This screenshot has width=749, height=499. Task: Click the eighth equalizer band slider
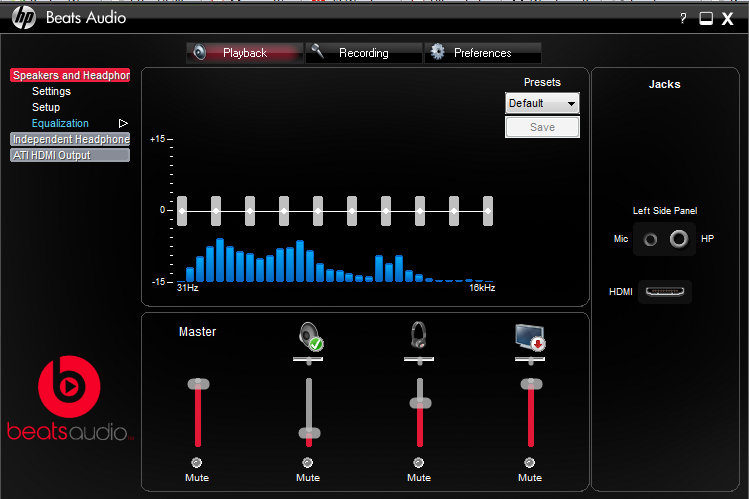(x=420, y=211)
